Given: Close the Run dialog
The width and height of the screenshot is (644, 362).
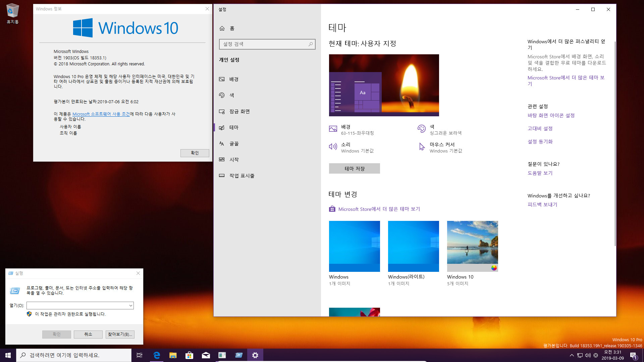Looking at the screenshot, I should click(138, 274).
